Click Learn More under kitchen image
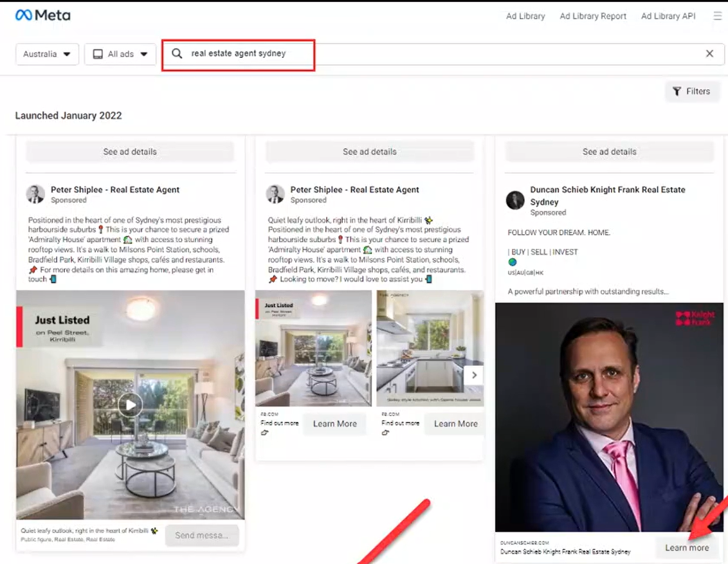Screen dimensions: 728x564 pos(455,424)
